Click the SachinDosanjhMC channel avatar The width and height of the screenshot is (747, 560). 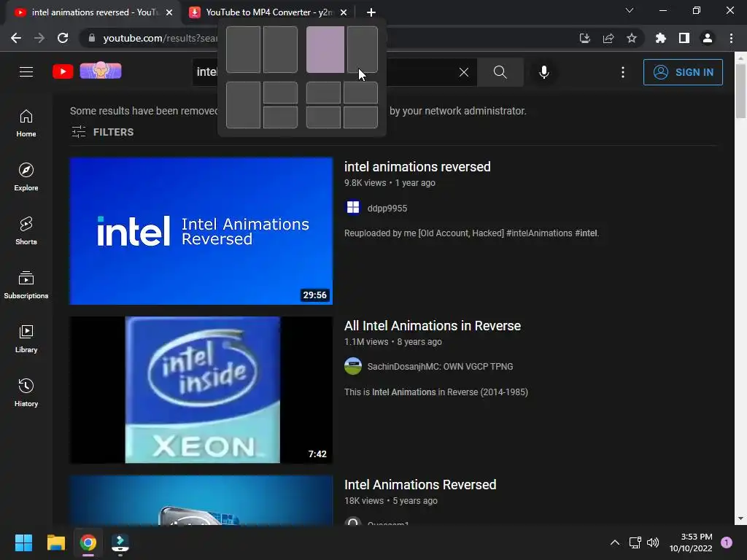[x=353, y=366]
